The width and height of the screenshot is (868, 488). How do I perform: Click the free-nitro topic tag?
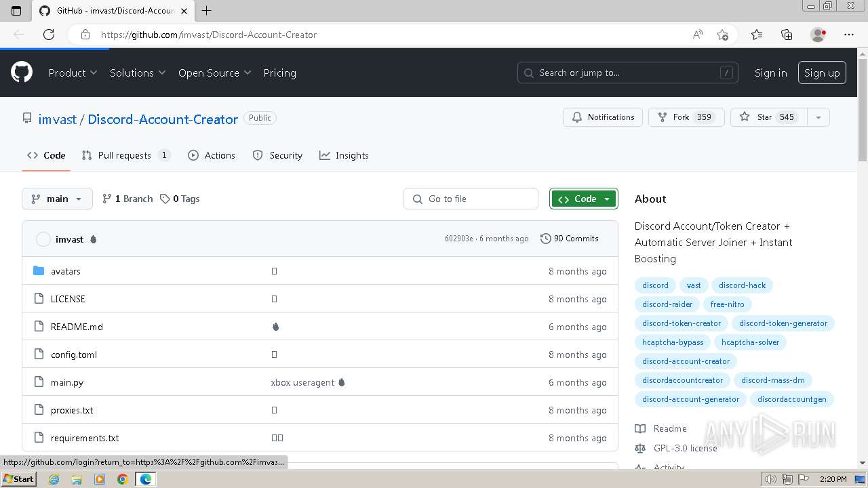point(727,304)
